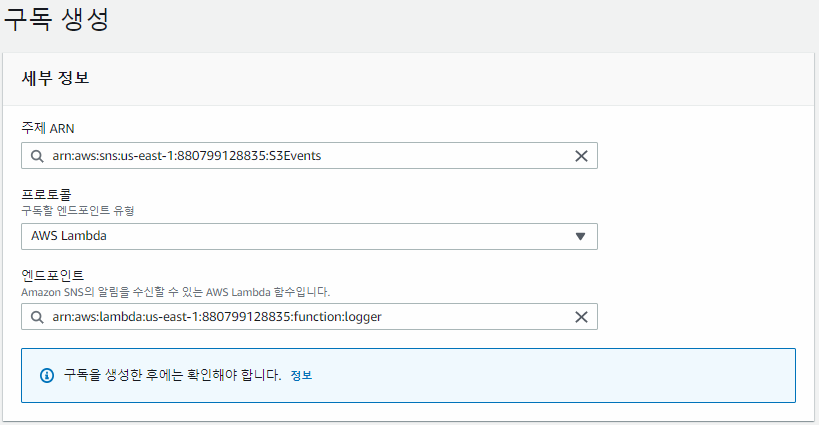Viewport: 819px width, 425px height.
Task: Click the 구독 생성 page title
Action: tap(56, 20)
